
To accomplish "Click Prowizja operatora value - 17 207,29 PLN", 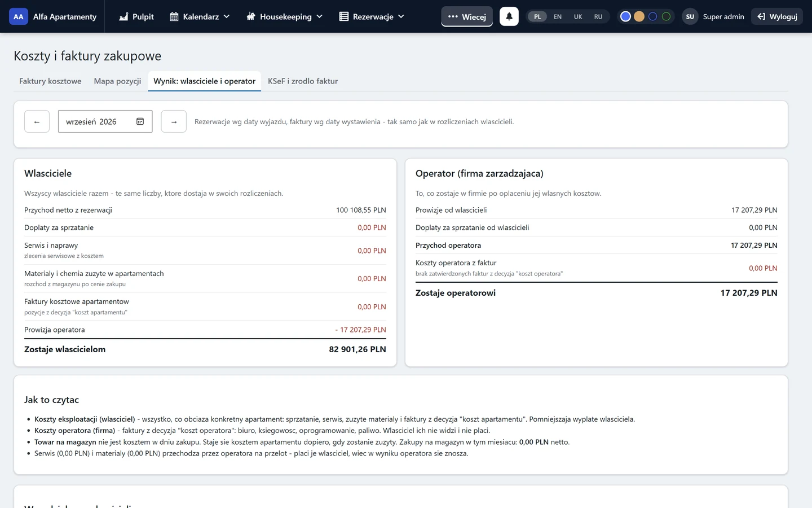I will 360,330.
